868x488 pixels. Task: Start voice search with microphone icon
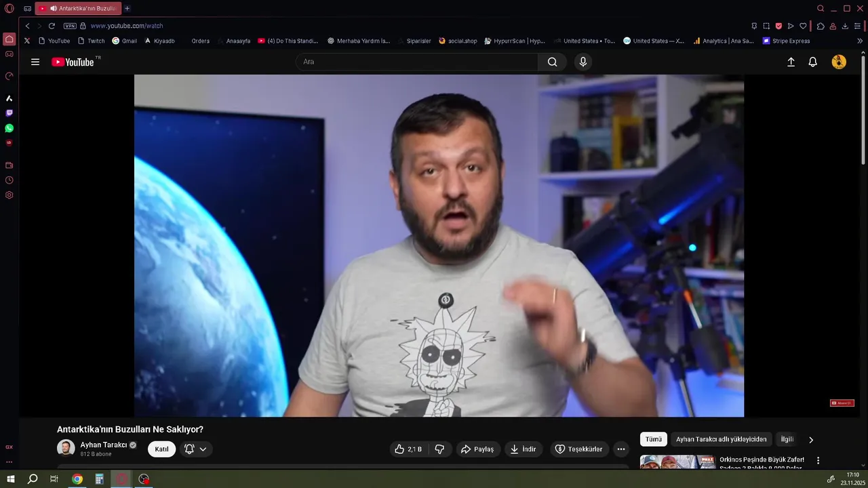583,62
